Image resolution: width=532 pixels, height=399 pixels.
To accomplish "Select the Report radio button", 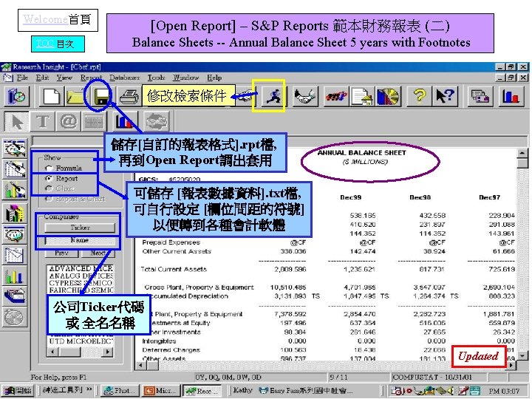I will tap(49, 179).
